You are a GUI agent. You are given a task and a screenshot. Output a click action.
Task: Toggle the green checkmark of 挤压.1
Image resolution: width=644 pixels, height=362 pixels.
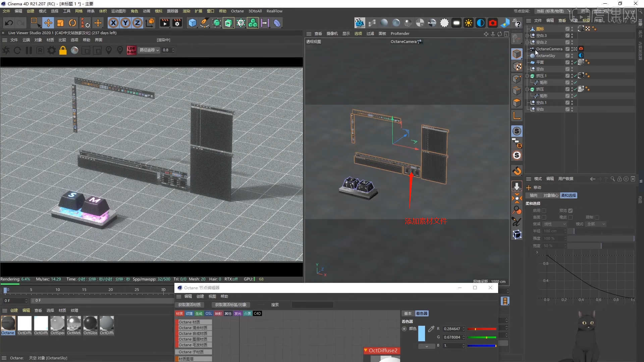[575, 76]
